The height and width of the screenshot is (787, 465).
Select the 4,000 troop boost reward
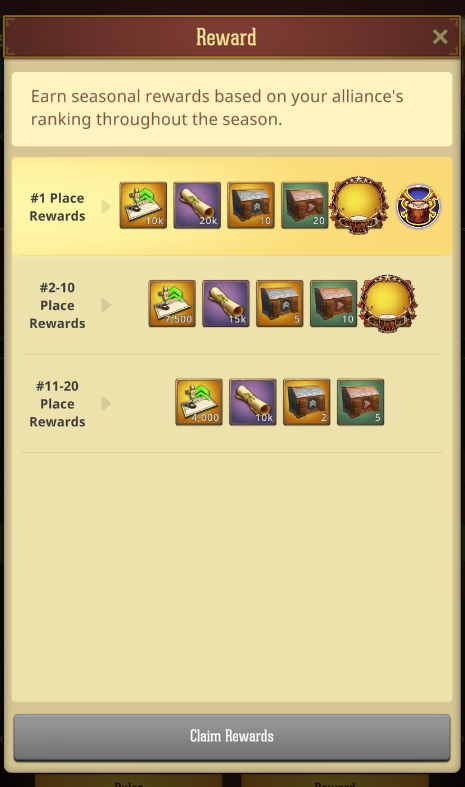(x=199, y=402)
